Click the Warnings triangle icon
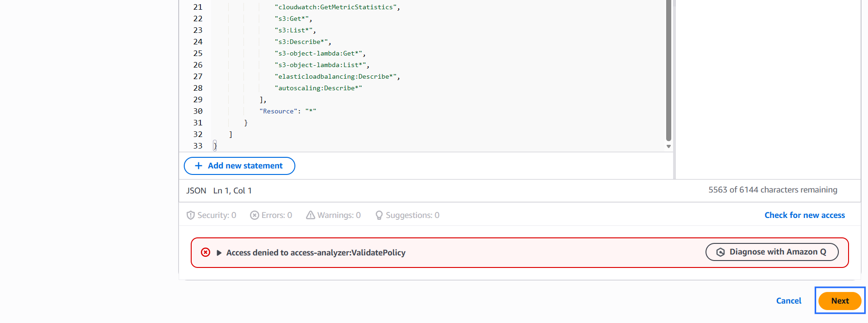This screenshot has height=323, width=868. click(310, 215)
